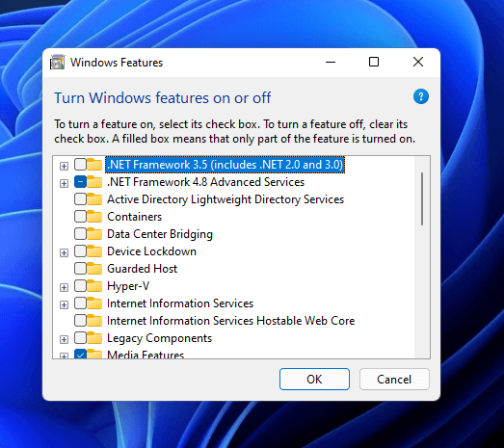Click folder icon beside Legacy Components

pyautogui.click(x=94, y=338)
